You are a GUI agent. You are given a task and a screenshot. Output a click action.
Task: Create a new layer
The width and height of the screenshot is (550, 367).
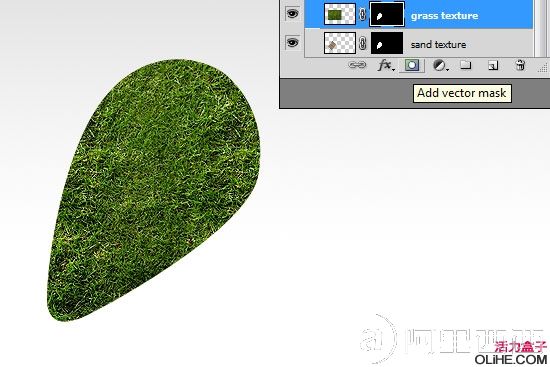click(493, 66)
